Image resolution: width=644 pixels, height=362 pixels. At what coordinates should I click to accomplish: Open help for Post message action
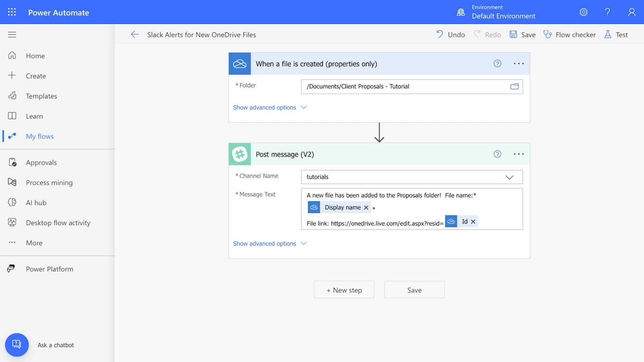pyautogui.click(x=497, y=154)
